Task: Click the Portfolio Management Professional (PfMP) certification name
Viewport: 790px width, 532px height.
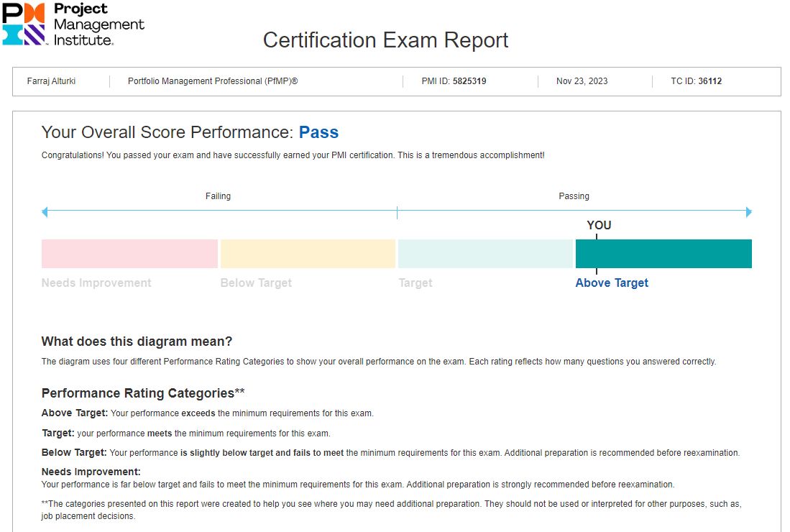Action: coord(213,81)
